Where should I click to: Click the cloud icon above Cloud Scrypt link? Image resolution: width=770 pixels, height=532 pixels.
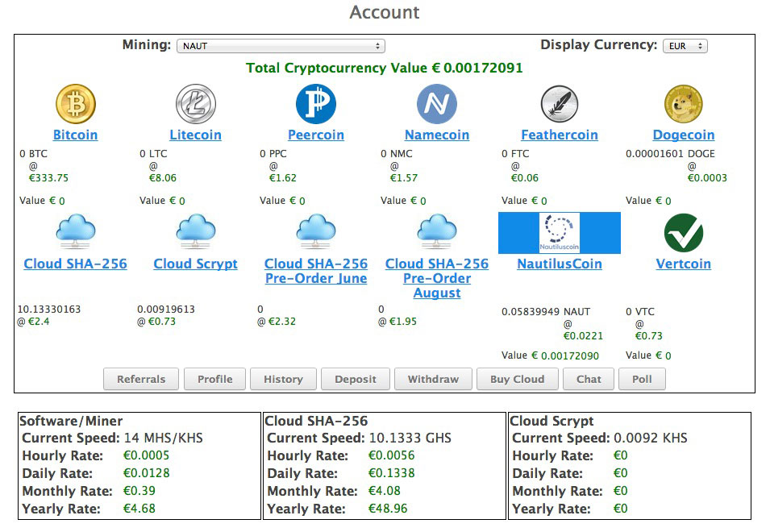195,231
